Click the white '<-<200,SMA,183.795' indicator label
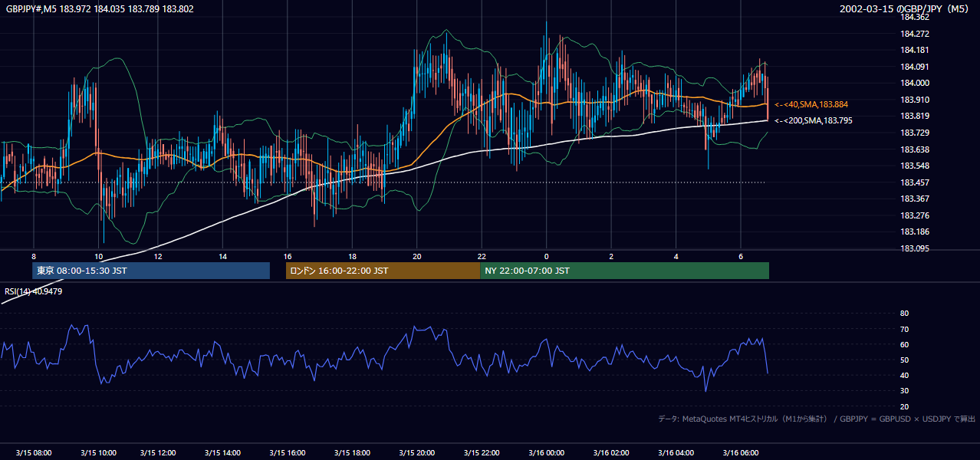This screenshot has height=460, width=980. 814,120
